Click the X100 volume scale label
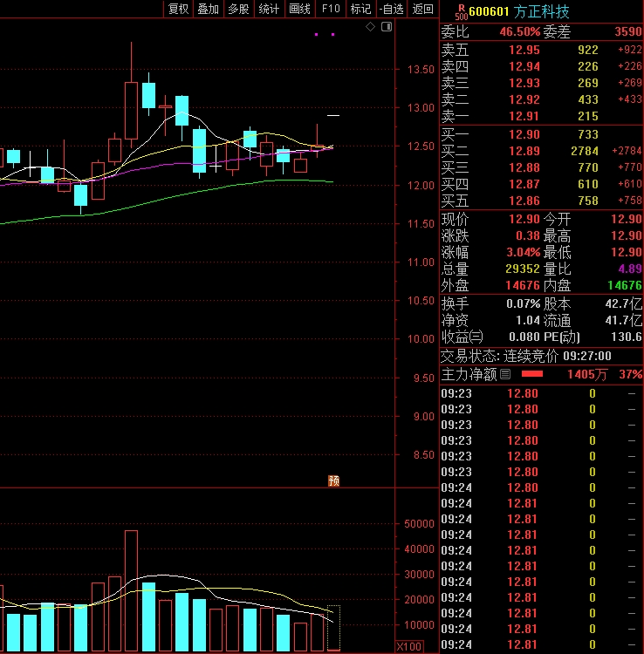Image resolution: width=644 pixels, height=654 pixels. (x=409, y=647)
